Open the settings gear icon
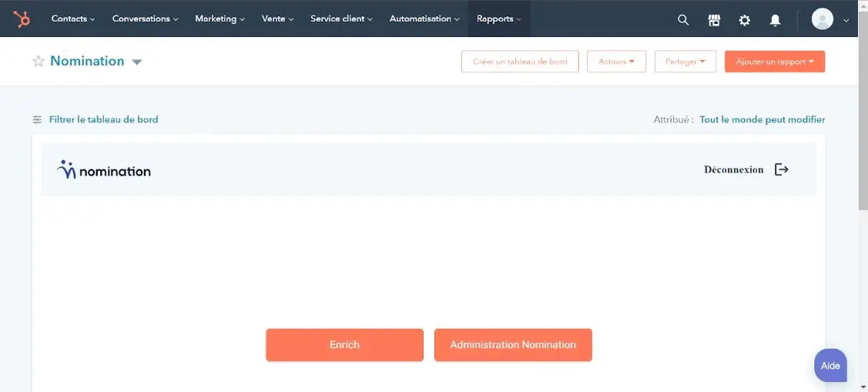Screen dimensions: 868x392 coord(745,20)
